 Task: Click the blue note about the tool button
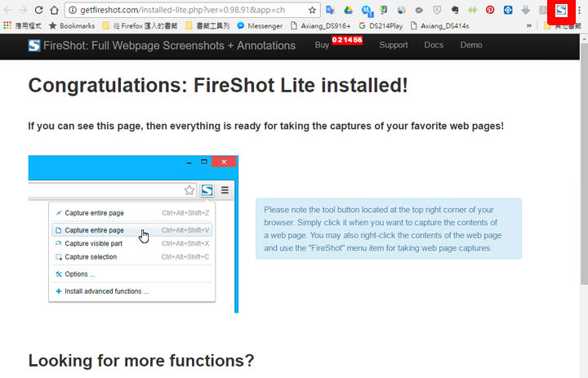click(389, 229)
